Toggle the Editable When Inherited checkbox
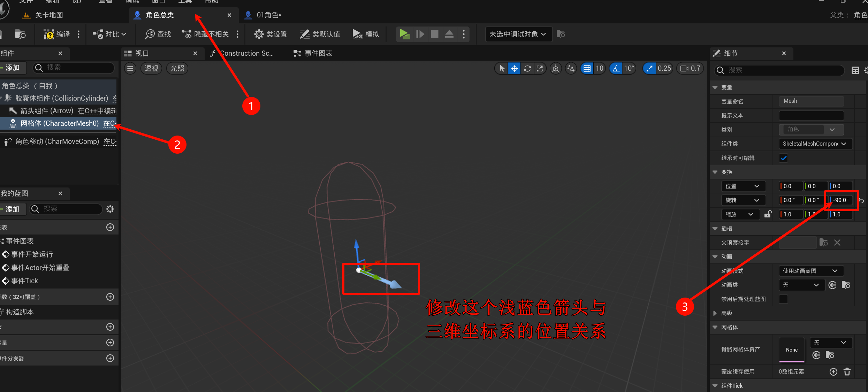 (783, 158)
